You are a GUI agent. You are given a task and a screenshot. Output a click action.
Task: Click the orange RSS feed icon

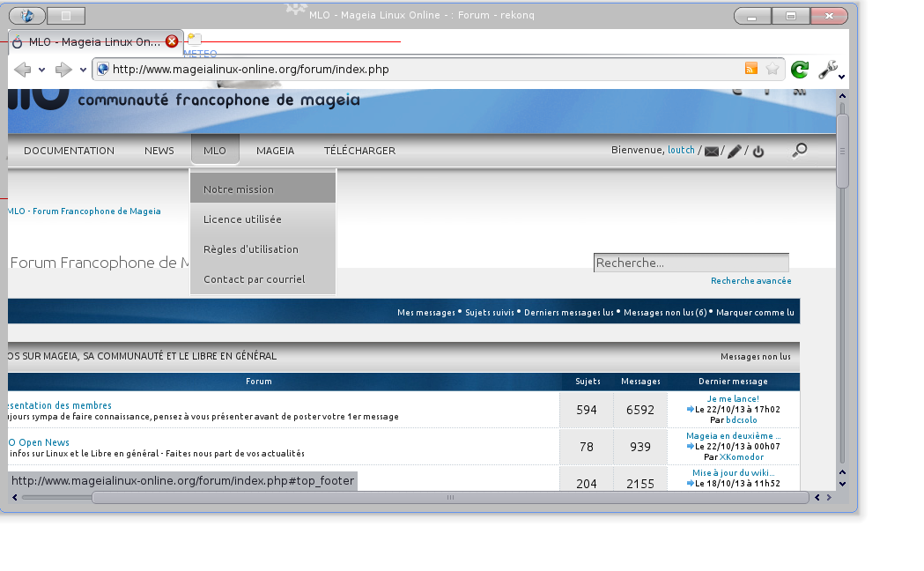coord(750,69)
